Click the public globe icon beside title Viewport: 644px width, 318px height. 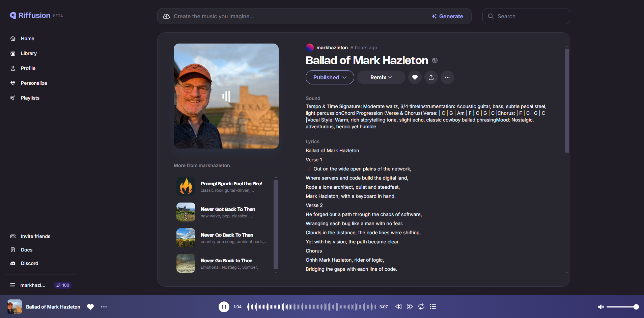435,60
